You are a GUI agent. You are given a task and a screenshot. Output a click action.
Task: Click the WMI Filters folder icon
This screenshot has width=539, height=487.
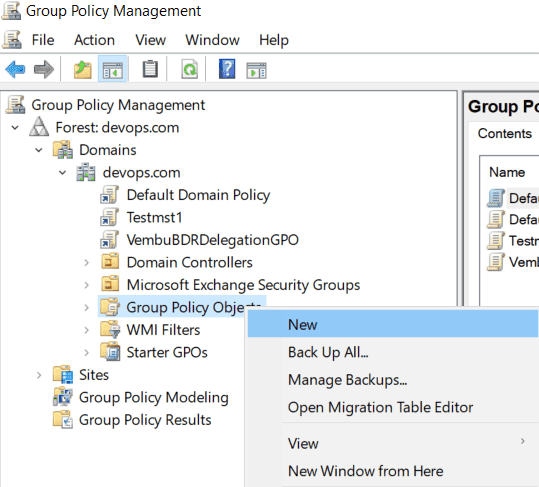coord(110,329)
